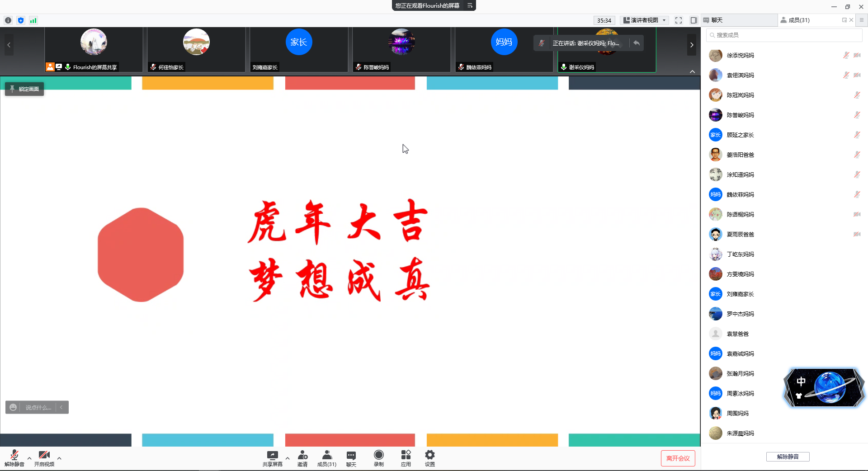Open the 邀请 invite icon

pyautogui.click(x=302, y=455)
